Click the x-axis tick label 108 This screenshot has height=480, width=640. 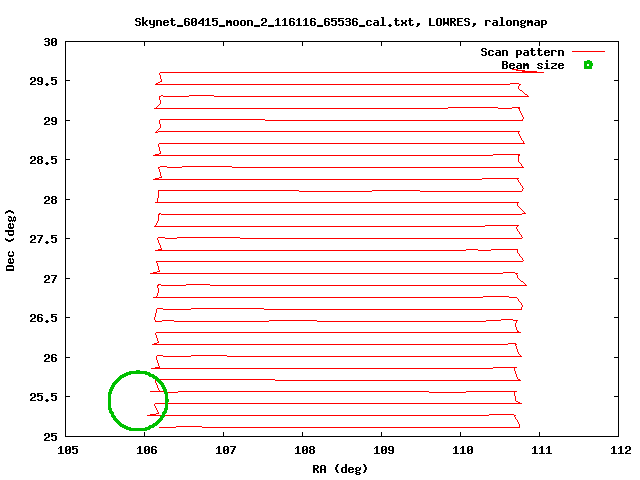click(304, 450)
